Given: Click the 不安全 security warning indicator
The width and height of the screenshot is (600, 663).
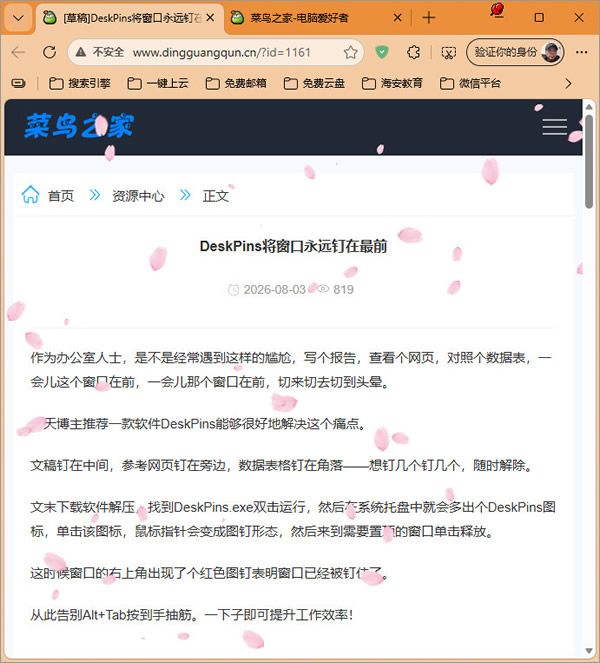Looking at the screenshot, I should coord(100,52).
